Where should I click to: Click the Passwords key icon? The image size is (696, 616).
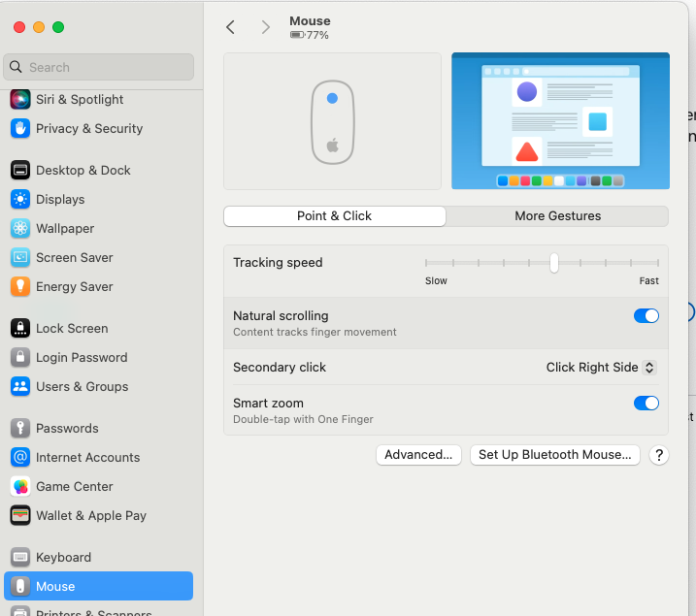click(x=20, y=429)
